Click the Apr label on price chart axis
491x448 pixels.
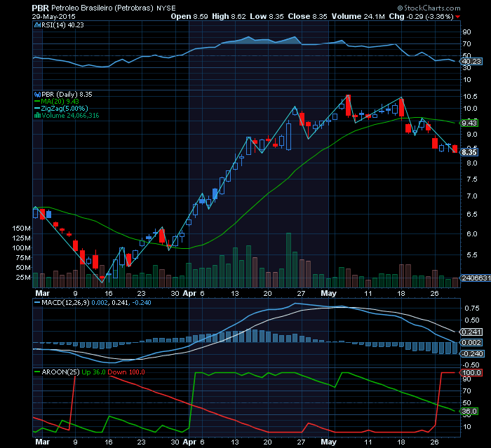(189, 293)
